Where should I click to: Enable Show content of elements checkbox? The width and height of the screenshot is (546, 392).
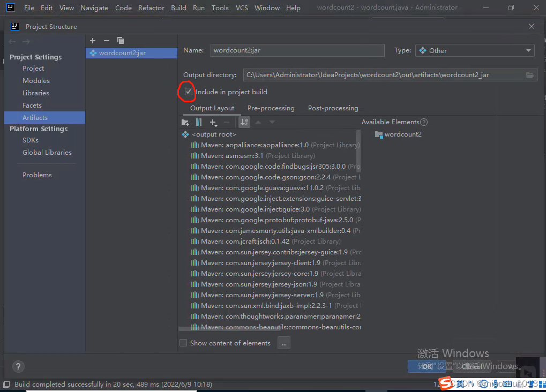tap(183, 343)
